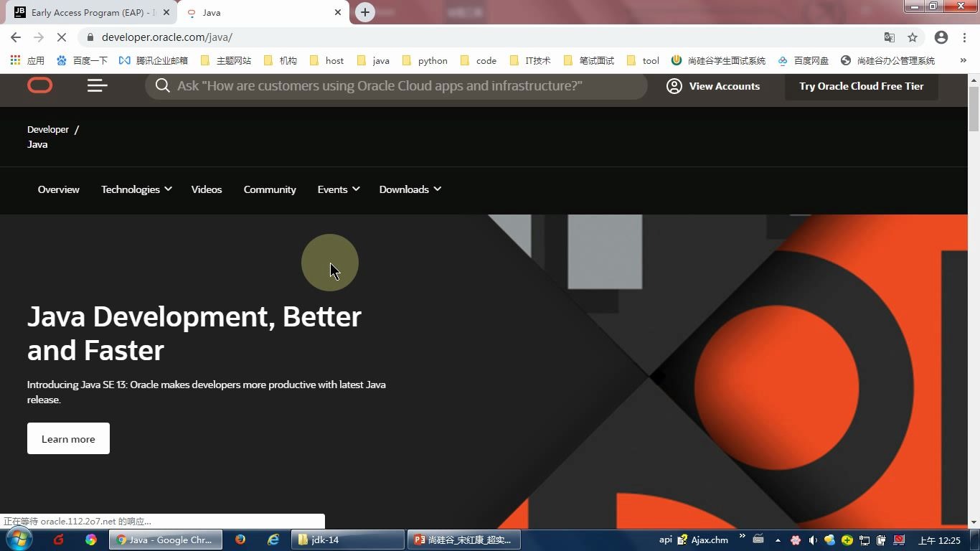The height and width of the screenshot is (551, 980).
Task: Expand the Events dropdown
Action: tap(339, 189)
